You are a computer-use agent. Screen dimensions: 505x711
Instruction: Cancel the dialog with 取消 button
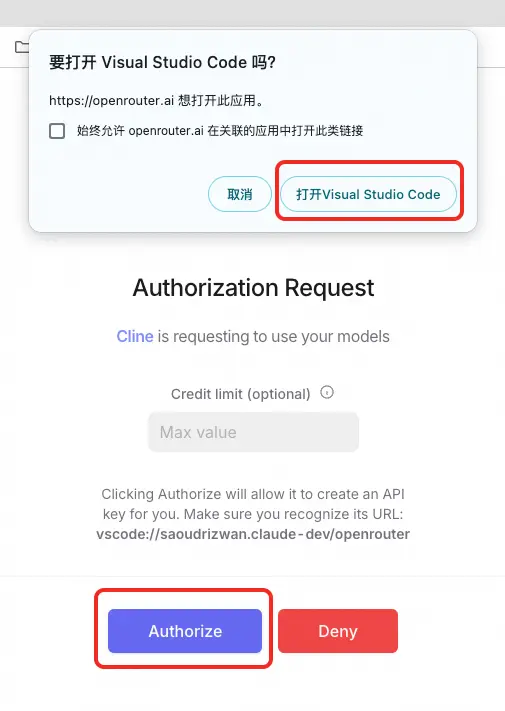point(240,194)
